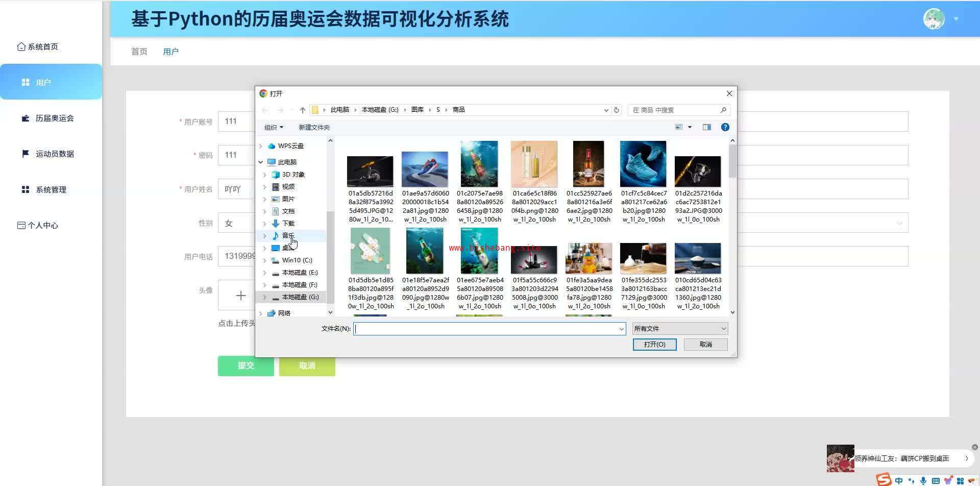Click the 打开(O) button
Screen dimensions: 980x486
[655, 345]
